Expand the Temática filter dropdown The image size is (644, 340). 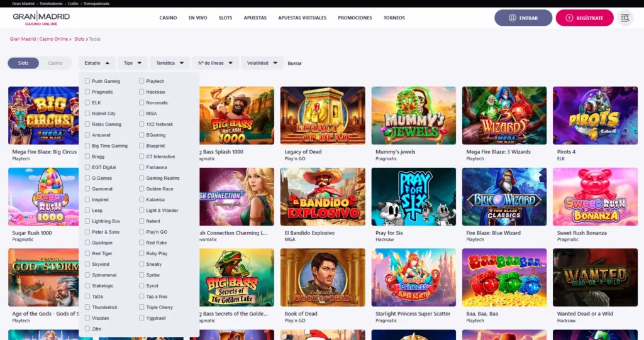coord(170,63)
